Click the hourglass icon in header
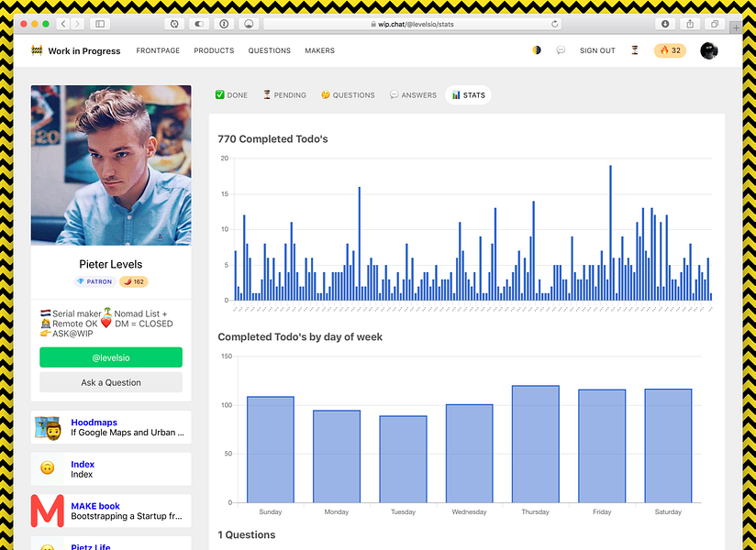This screenshot has width=756, height=550. pos(635,50)
